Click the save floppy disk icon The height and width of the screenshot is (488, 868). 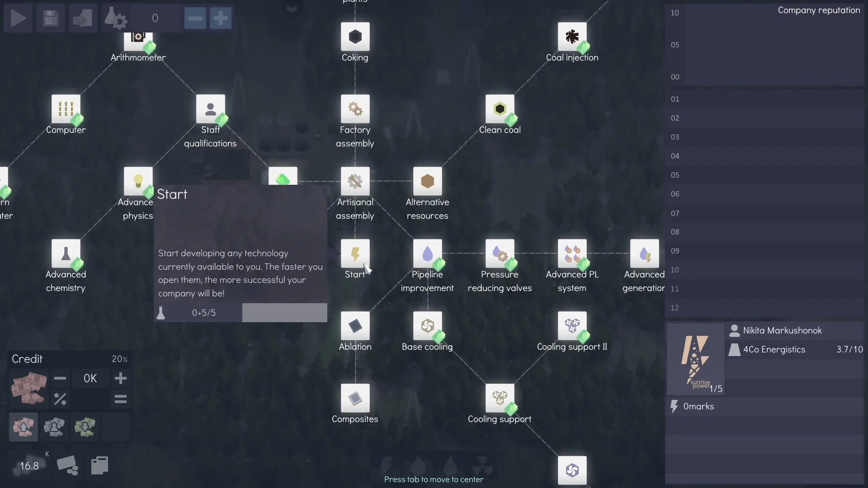point(51,19)
